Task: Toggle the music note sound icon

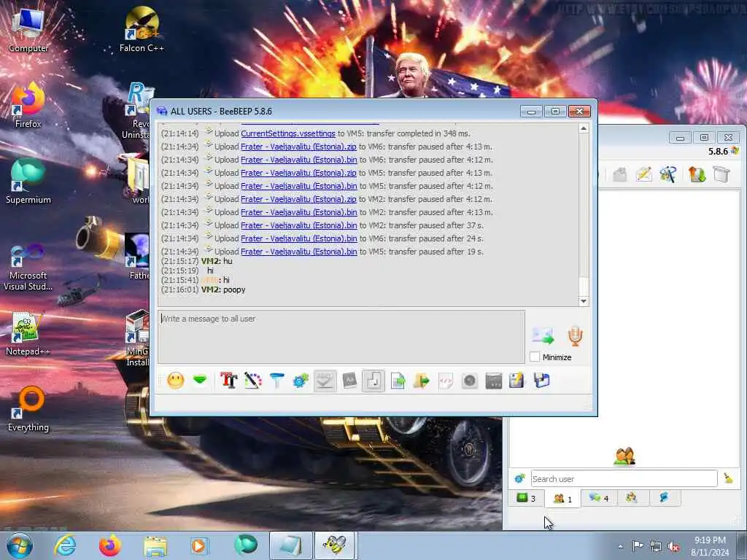Action: coord(373,381)
